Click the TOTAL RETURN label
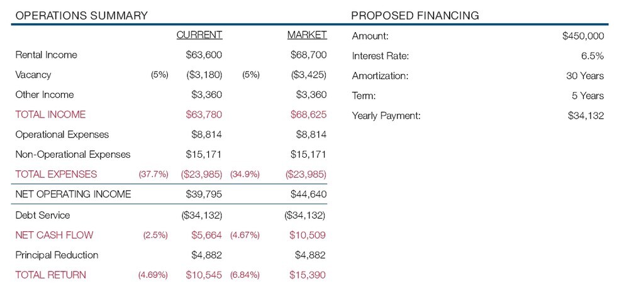The height and width of the screenshot is (296, 644). [x=50, y=275]
